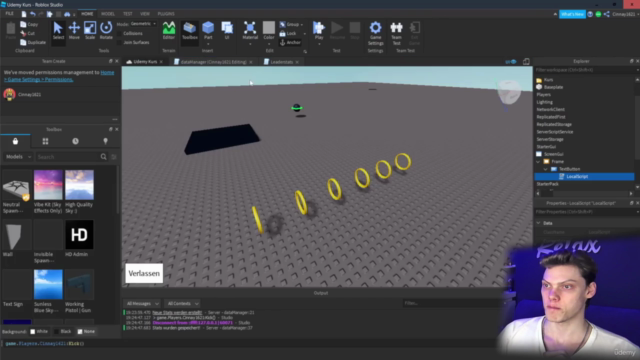The height and width of the screenshot is (360, 640).
Task: Click the Undo arrow in quick access
Action: [32, 14]
